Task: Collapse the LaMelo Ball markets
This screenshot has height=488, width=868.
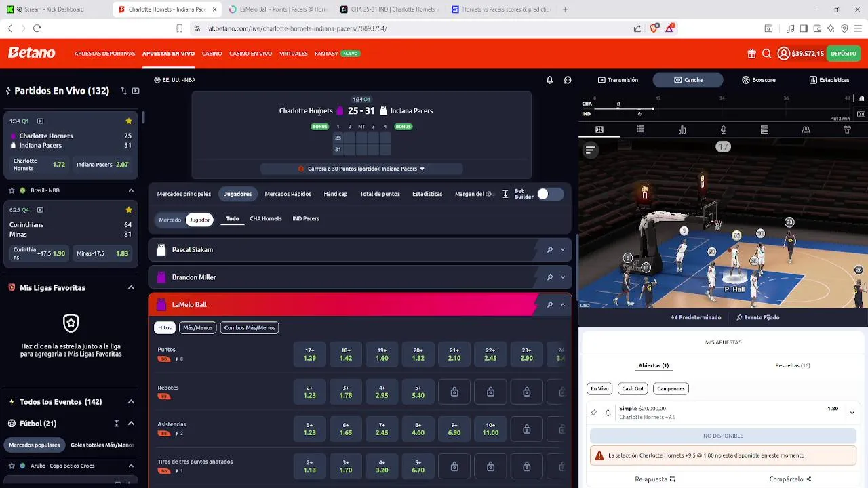Action: [x=563, y=305]
